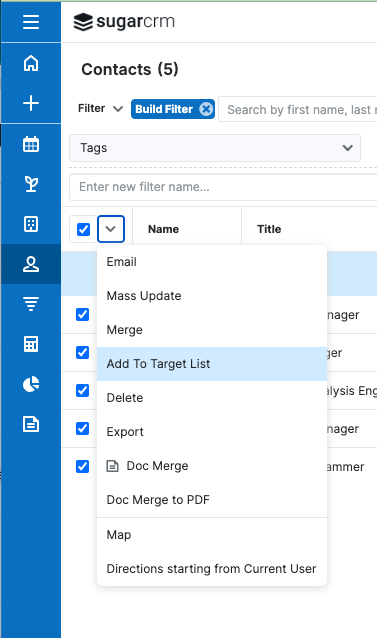
Task: Uncheck the first contact row checkbox
Action: pyautogui.click(x=83, y=315)
